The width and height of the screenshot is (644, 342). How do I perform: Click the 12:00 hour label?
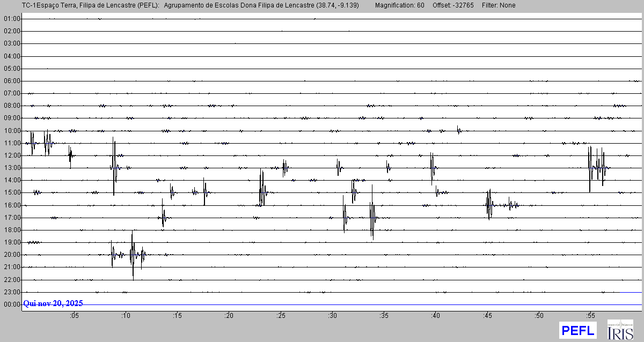(12, 155)
